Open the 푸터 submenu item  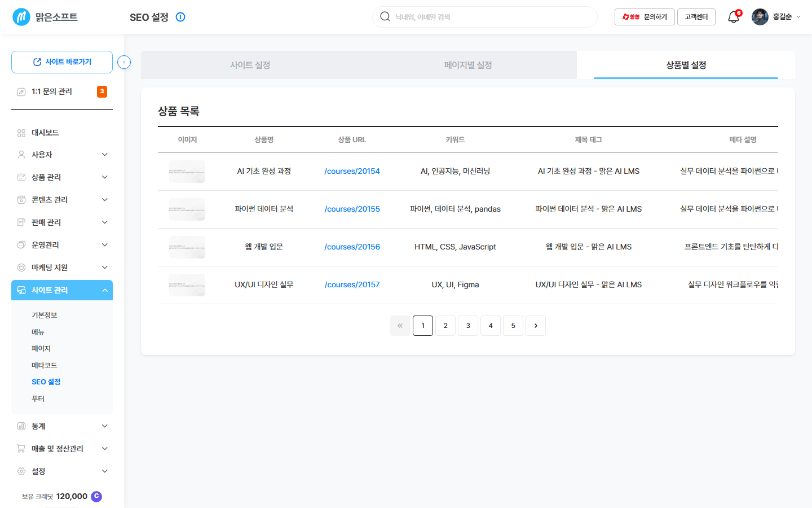pos(38,398)
